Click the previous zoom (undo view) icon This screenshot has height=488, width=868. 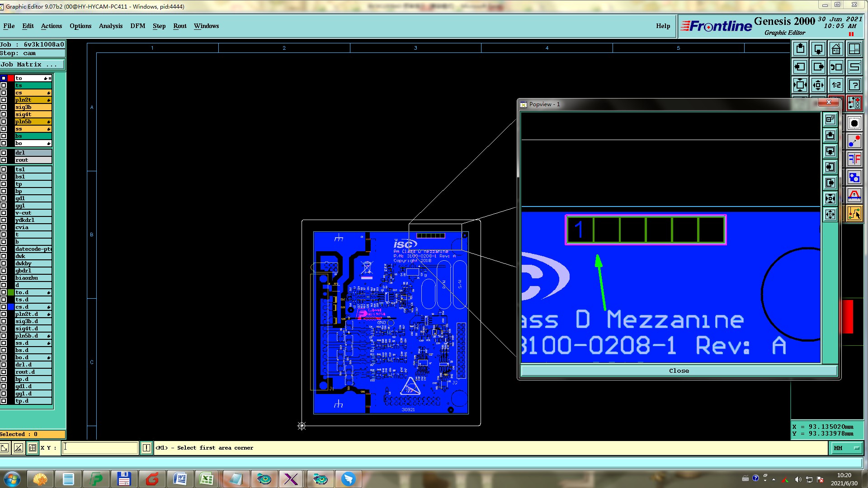[836, 67]
